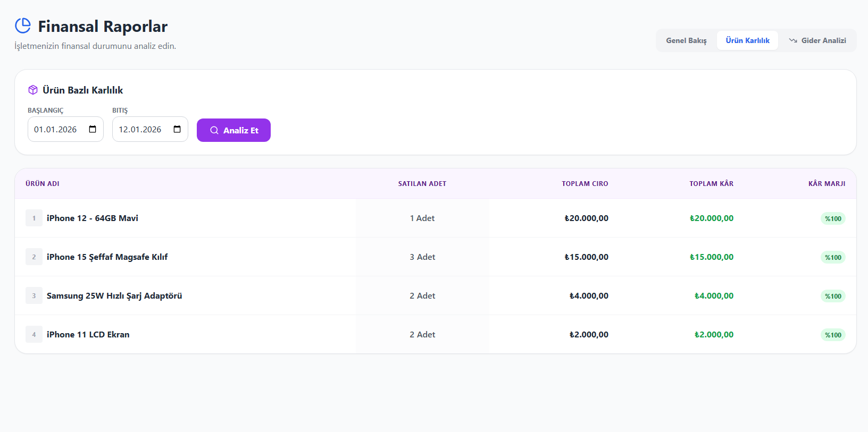868x432 pixels.
Task: Click the ₺20.000,00 total profit for iPhone 12
Action: click(712, 218)
